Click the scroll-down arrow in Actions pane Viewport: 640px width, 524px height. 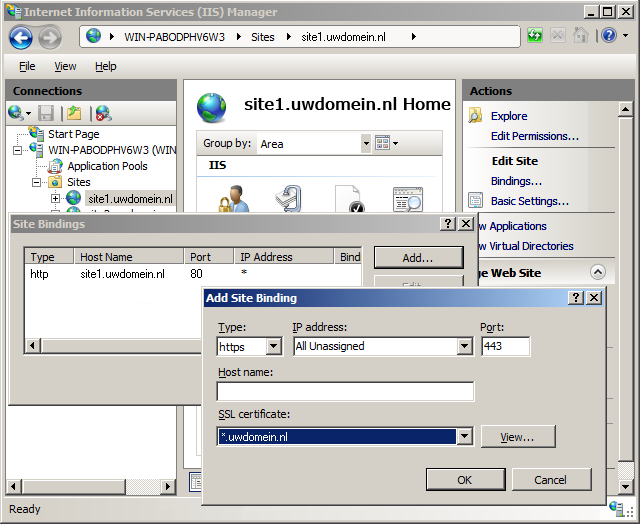(626, 486)
